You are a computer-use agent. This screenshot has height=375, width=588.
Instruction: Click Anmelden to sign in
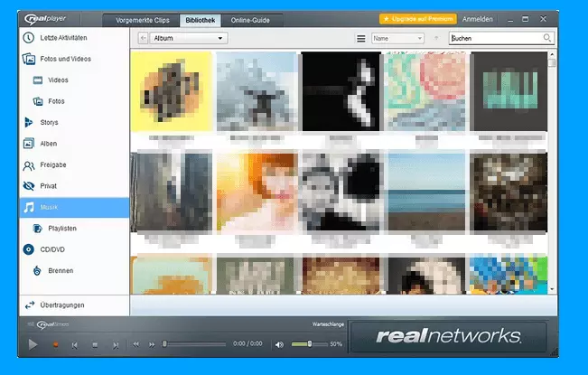coord(478,19)
